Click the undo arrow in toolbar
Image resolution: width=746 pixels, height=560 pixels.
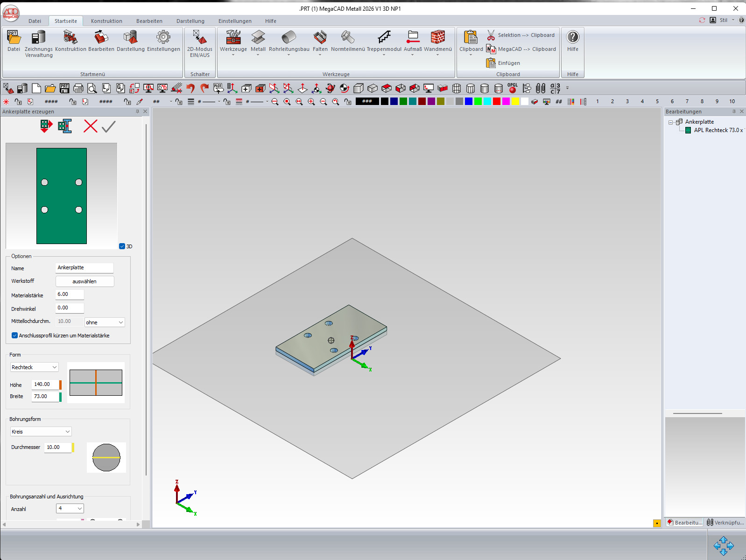pyautogui.click(x=190, y=88)
